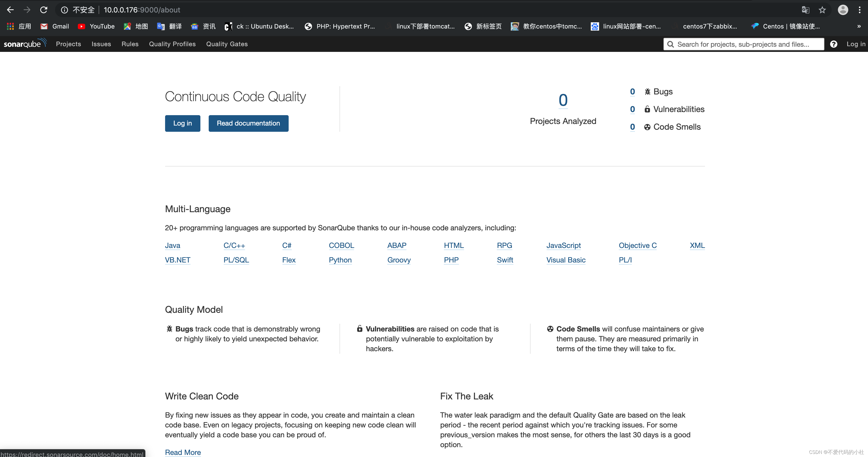Open the PHP language link
The height and width of the screenshot is (457, 868).
point(451,260)
